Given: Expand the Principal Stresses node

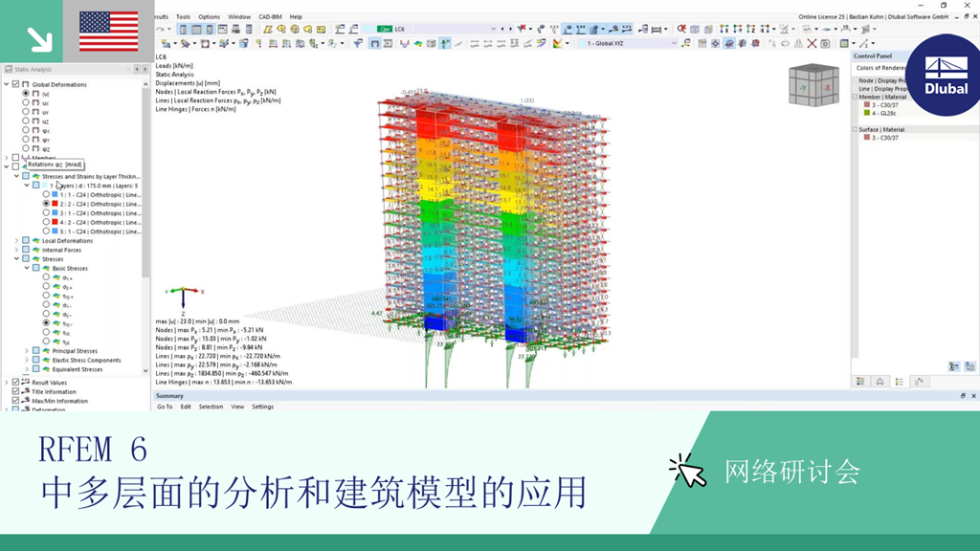Looking at the screenshot, I should click(x=27, y=350).
